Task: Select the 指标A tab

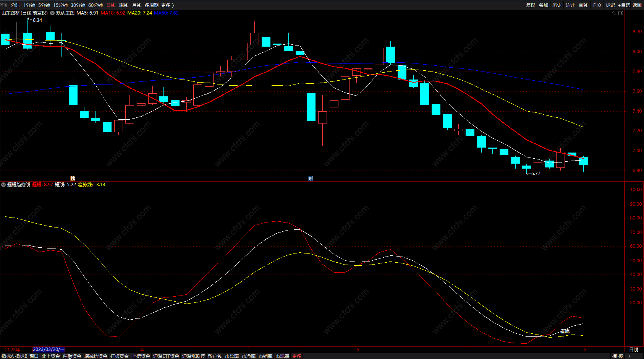Action: click(x=8, y=356)
